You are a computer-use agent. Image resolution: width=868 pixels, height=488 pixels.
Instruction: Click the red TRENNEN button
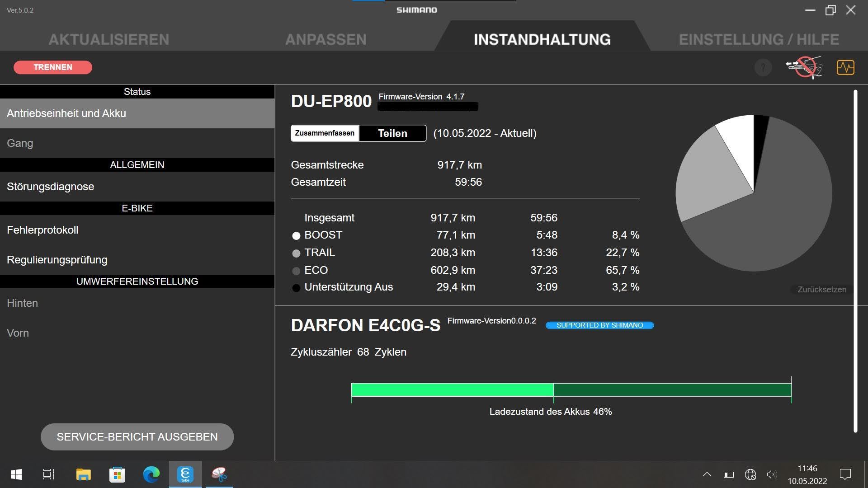tap(53, 67)
